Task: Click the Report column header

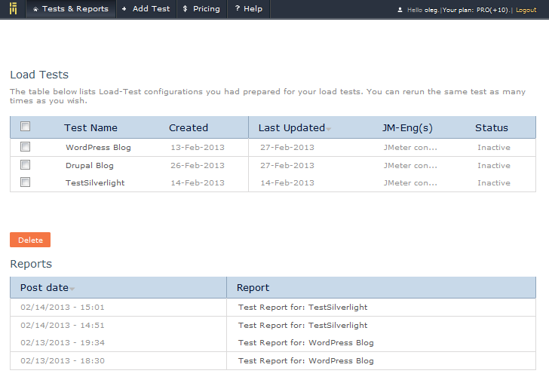Action: 253,288
